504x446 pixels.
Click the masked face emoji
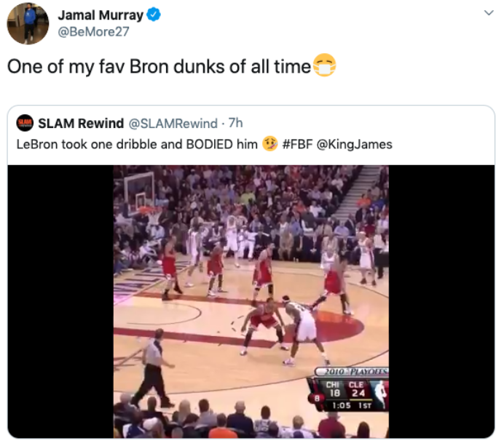(x=324, y=65)
